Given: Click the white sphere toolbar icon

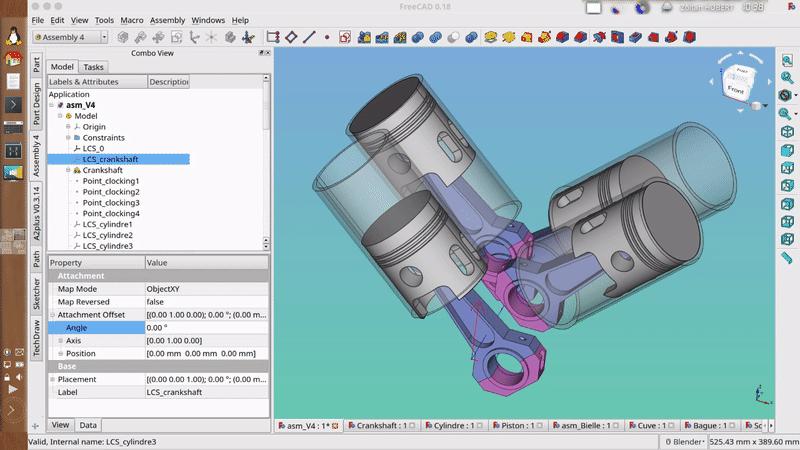Looking at the screenshot, I should pos(453,37).
